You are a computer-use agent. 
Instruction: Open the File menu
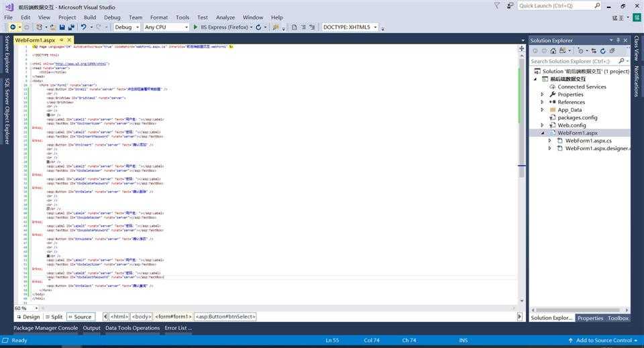pyautogui.click(x=8, y=17)
